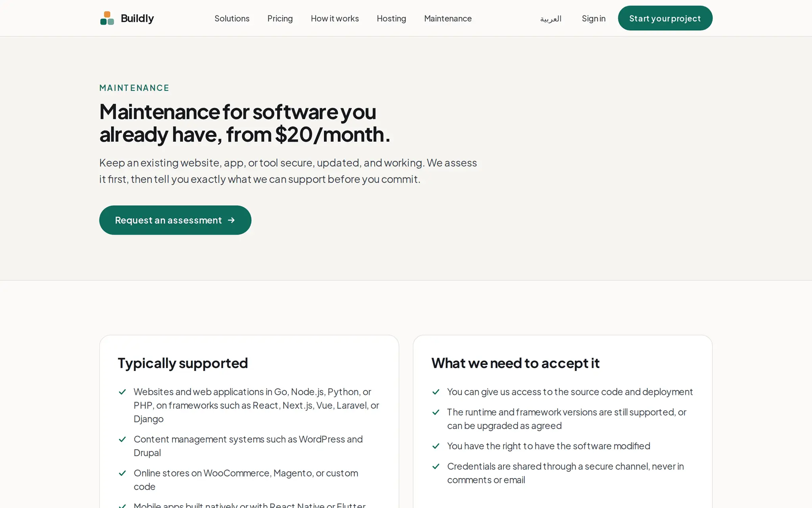Screen dimensions: 812x508
Task: Click the Sign in link
Action: (594, 18)
